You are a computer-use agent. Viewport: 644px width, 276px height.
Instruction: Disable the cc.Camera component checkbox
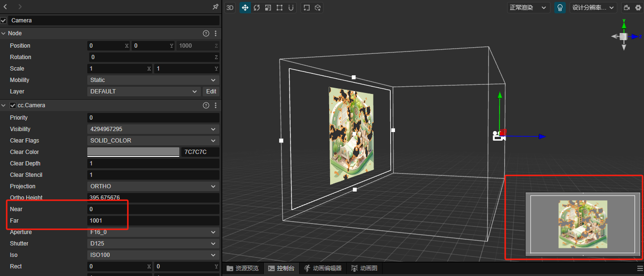pyautogui.click(x=13, y=105)
